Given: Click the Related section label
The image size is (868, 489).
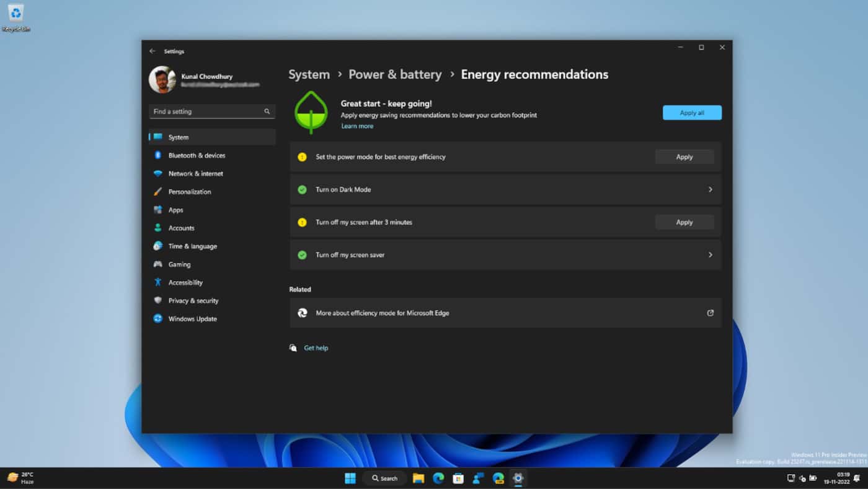Looking at the screenshot, I should [300, 289].
